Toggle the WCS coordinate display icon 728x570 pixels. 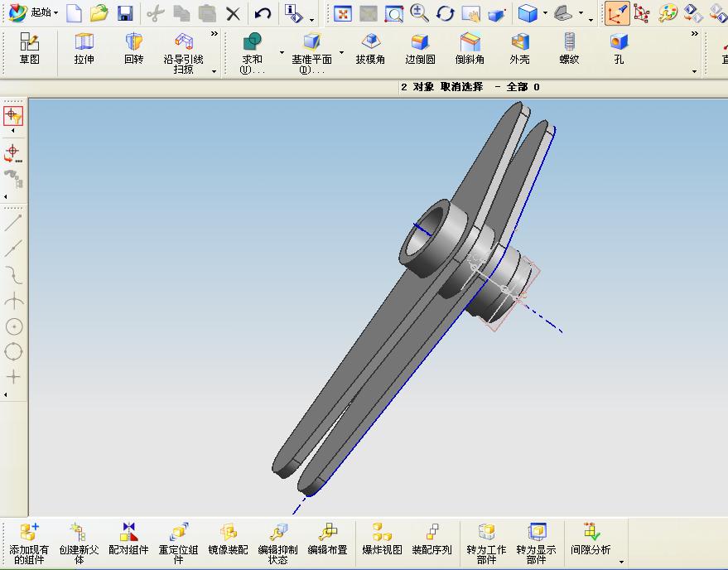(617, 13)
